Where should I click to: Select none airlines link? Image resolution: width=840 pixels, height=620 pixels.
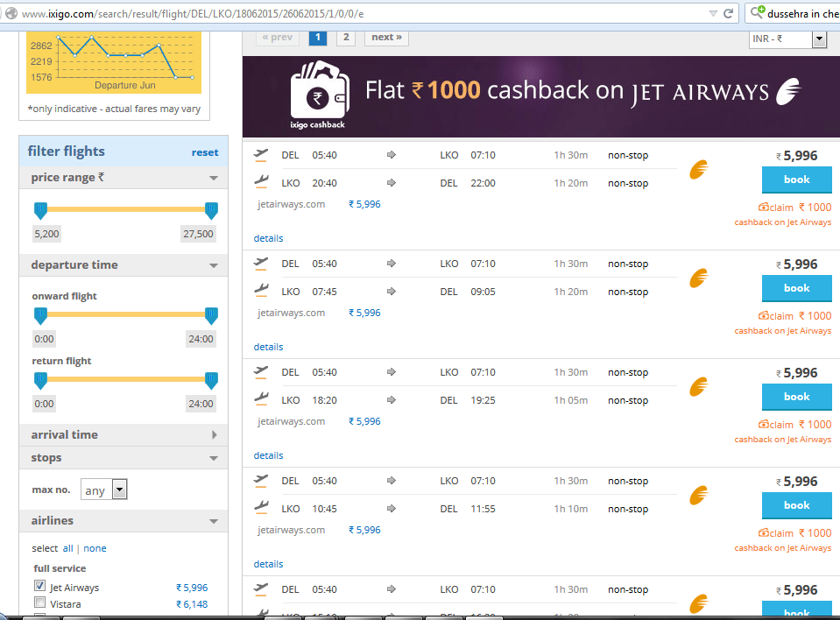(x=95, y=548)
